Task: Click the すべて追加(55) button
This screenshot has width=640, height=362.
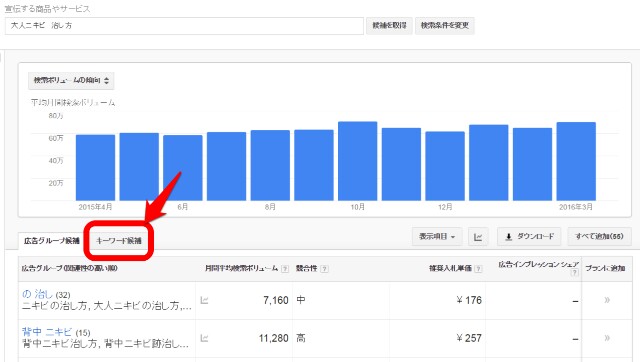Action: (599, 236)
